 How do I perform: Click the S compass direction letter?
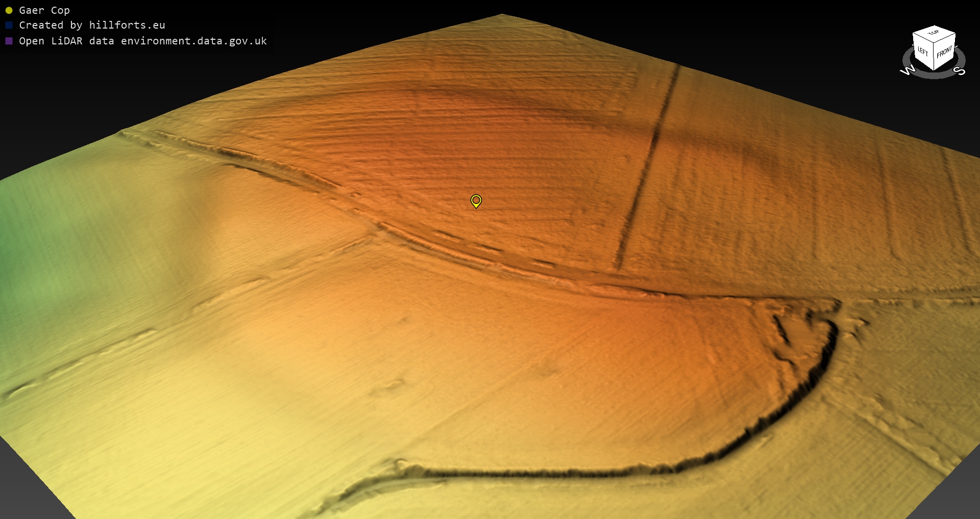point(960,70)
